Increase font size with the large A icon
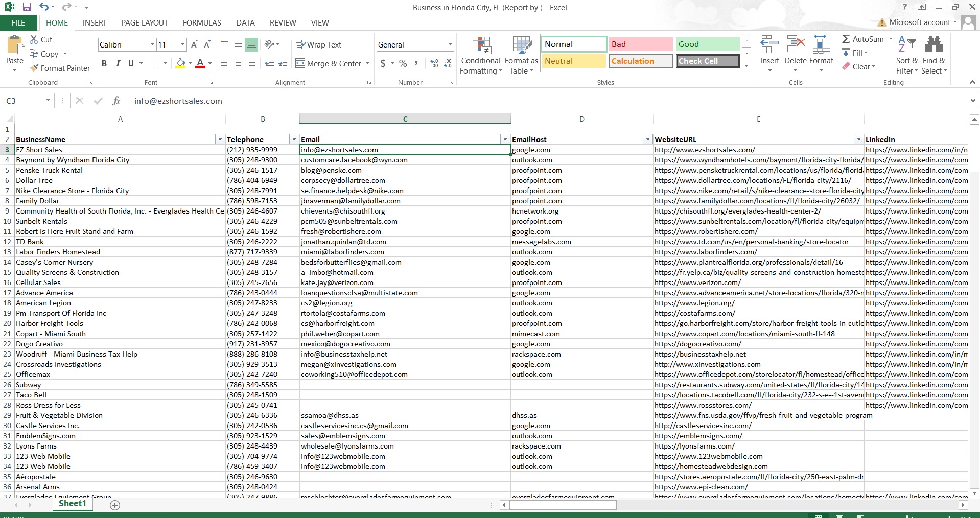This screenshot has width=980, height=518. click(194, 45)
